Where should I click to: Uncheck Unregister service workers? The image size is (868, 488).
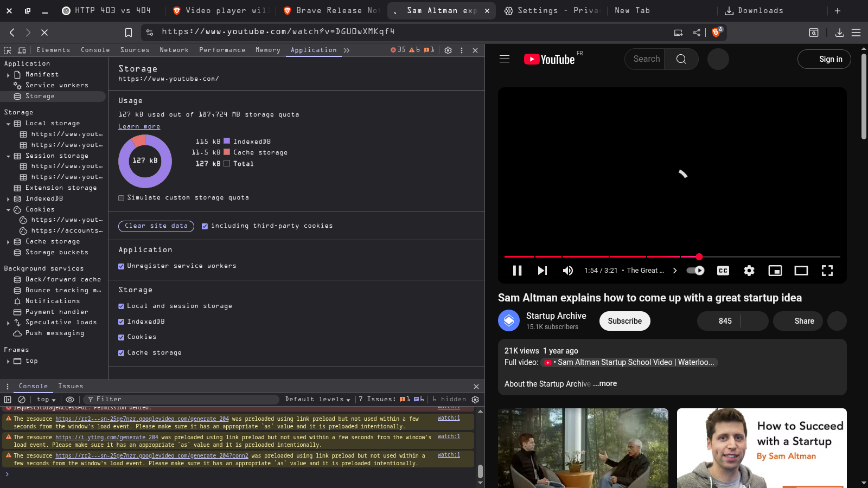pos(122,266)
